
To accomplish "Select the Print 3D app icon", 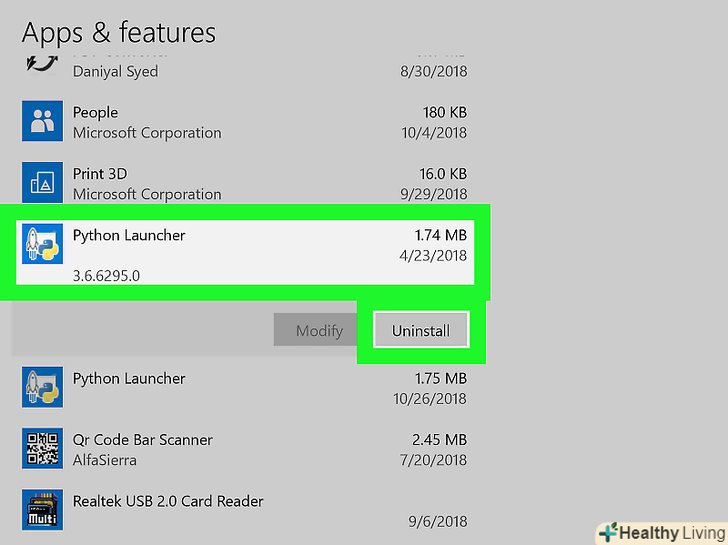I will [x=42, y=182].
